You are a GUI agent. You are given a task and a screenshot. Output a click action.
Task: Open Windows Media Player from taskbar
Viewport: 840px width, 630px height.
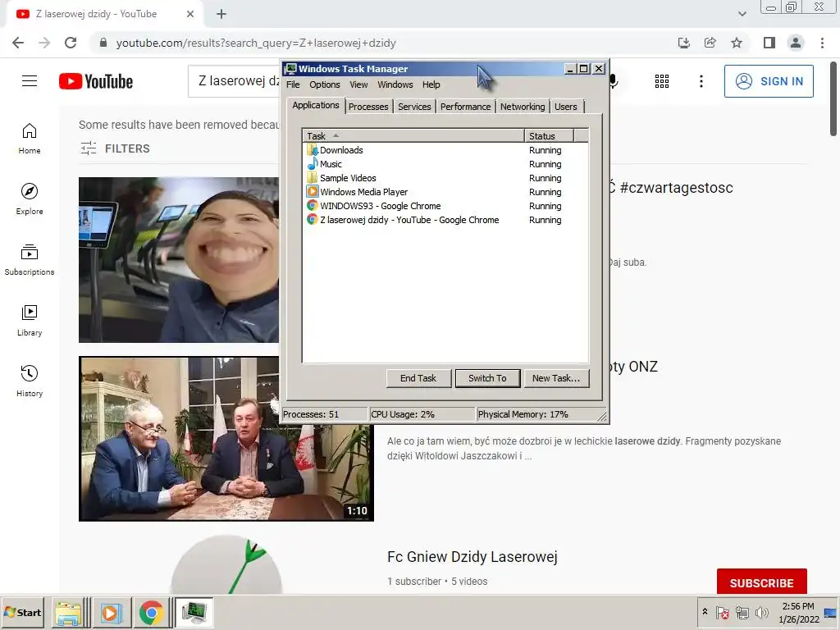point(111,612)
